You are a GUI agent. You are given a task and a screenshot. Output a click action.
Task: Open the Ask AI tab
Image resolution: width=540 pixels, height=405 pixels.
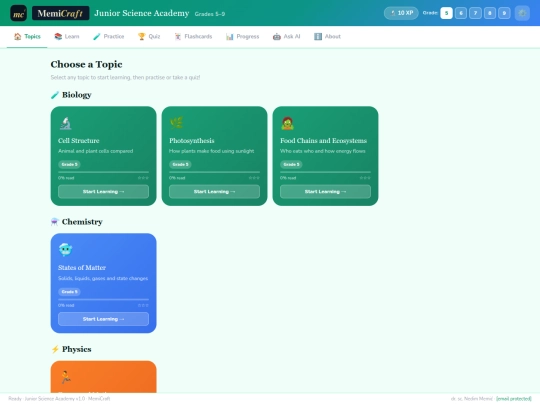pyautogui.click(x=287, y=37)
